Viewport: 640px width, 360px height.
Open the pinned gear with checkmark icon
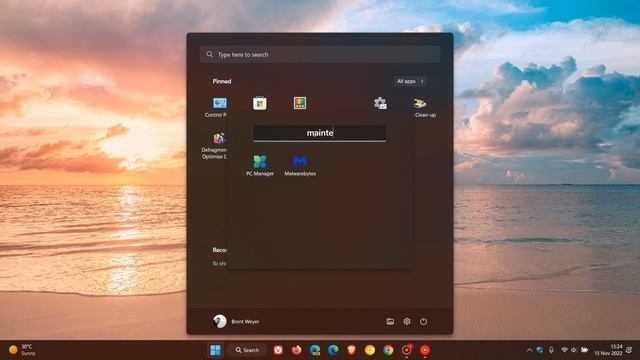coord(380,103)
